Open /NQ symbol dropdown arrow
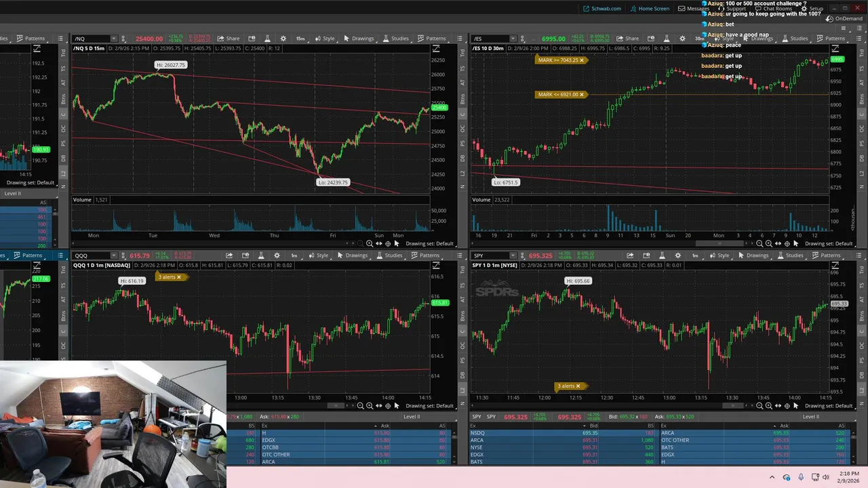The height and width of the screenshot is (488, 868). pyautogui.click(x=113, y=39)
